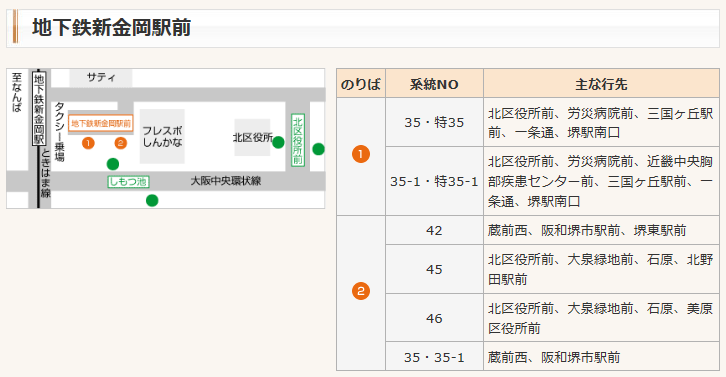Click the 北区役所 building label
Image resolution: width=726 pixels, height=377 pixels.
click(x=252, y=138)
